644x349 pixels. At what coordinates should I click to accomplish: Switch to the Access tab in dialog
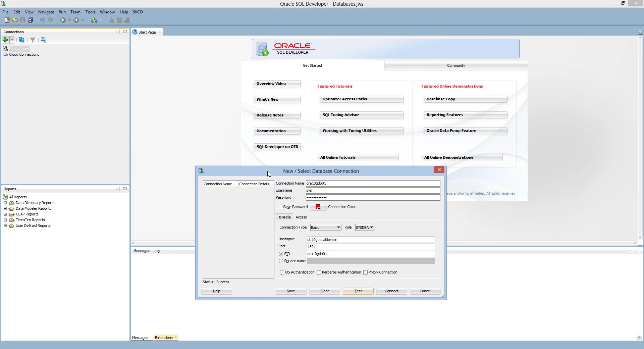click(301, 217)
